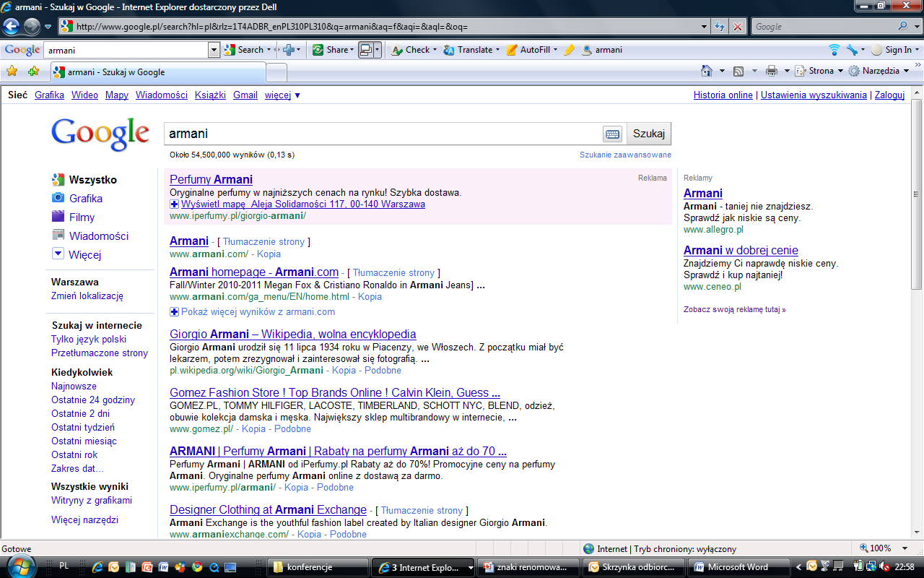Click the RSS feeds icon

pyautogui.click(x=738, y=71)
